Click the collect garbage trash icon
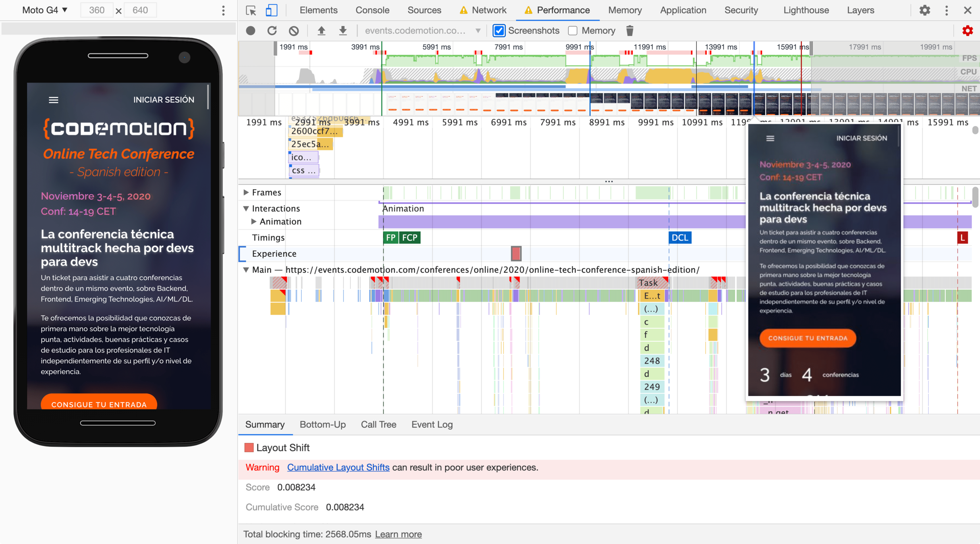 click(x=630, y=31)
